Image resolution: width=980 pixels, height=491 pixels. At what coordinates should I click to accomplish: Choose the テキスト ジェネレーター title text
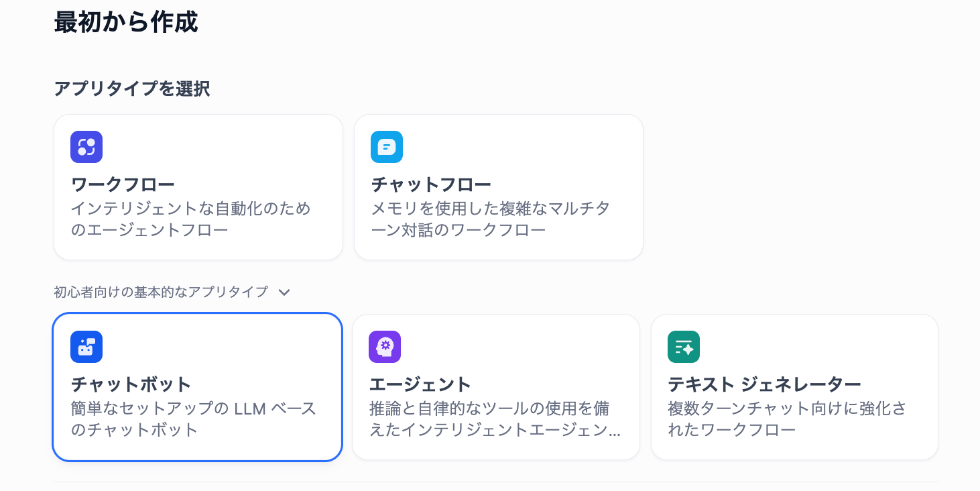[x=764, y=384]
